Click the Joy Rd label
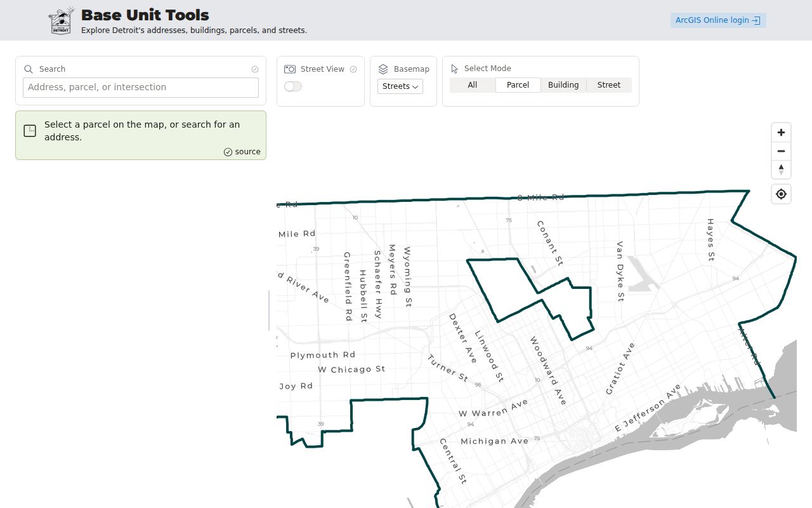This screenshot has width=812, height=508. pos(296,386)
